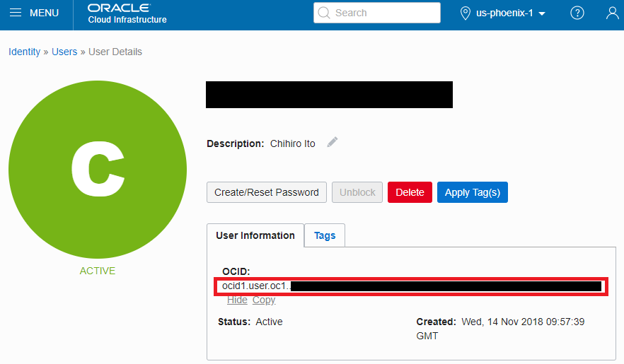Switch to the Tags tab
Image resolution: width=624 pixels, height=364 pixels.
[325, 235]
